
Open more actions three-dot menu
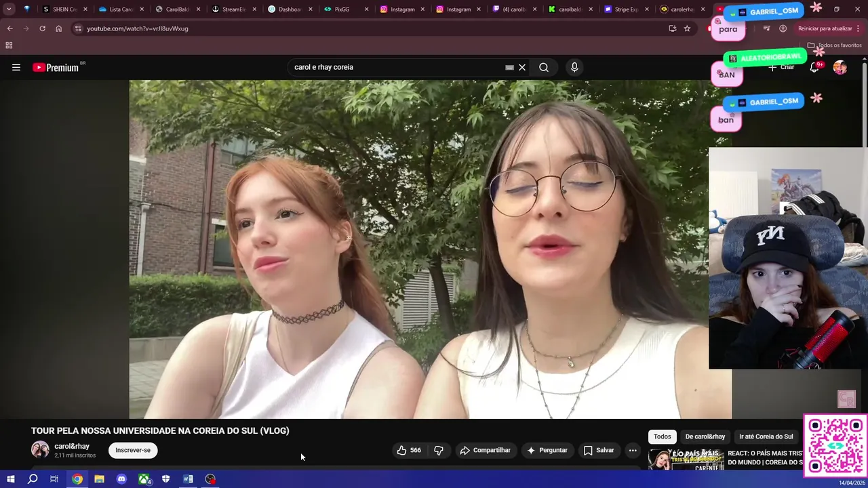pos(633,450)
